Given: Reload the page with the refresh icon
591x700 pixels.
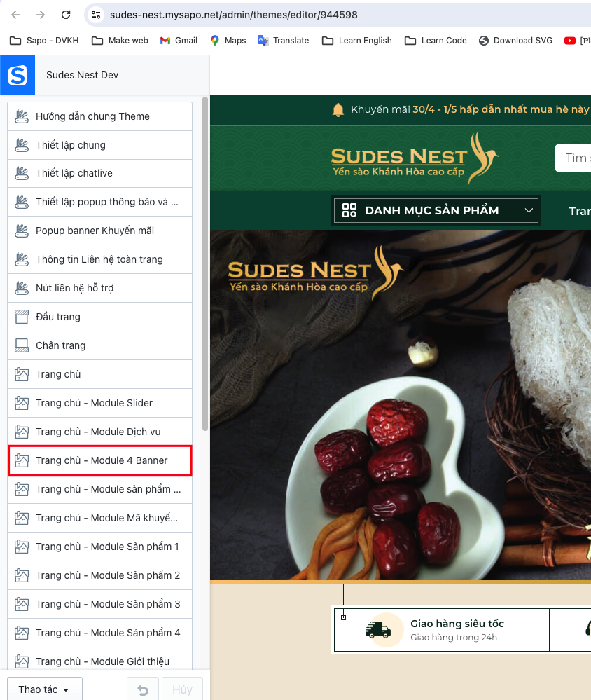Looking at the screenshot, I should click(x=66, y=15).
